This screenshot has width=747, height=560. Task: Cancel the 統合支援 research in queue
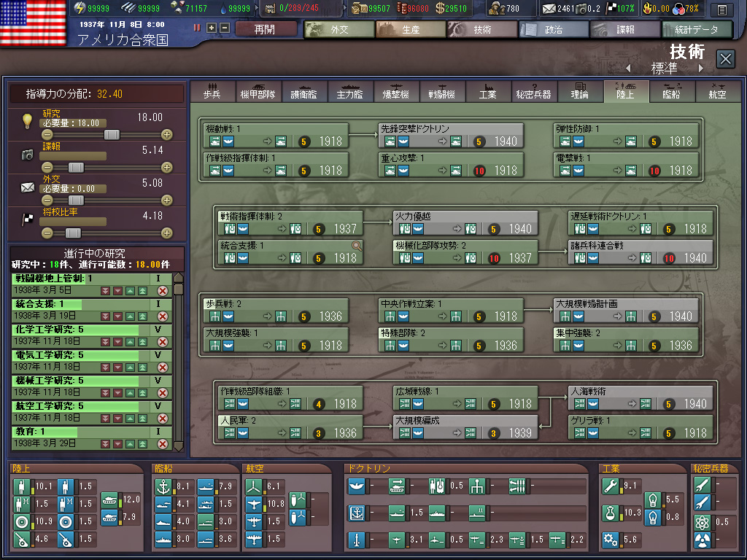(x=163, y=316)
